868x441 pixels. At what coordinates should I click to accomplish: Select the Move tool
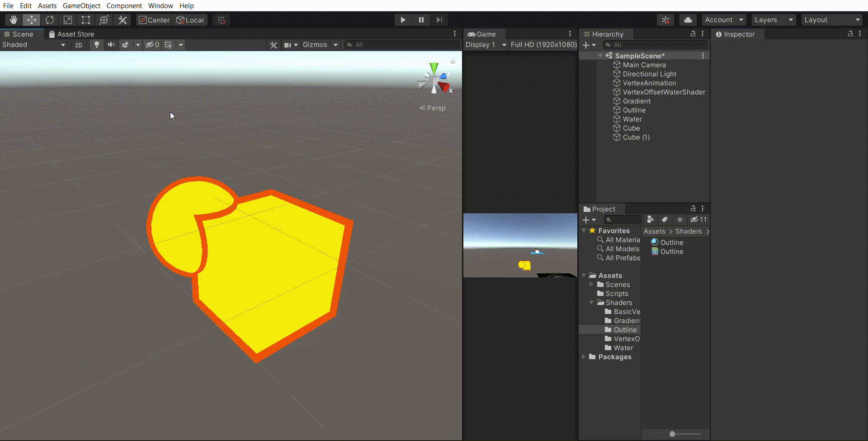tap(32, 20)
